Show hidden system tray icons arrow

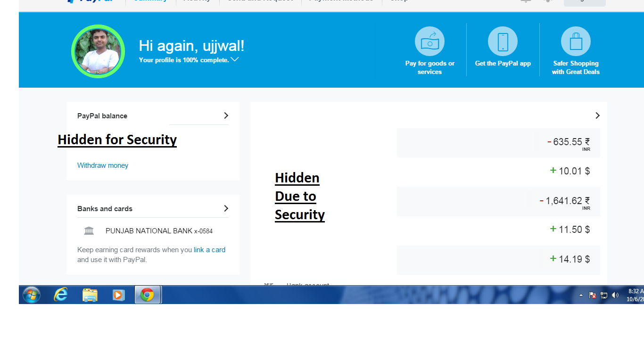pos(581,296)
